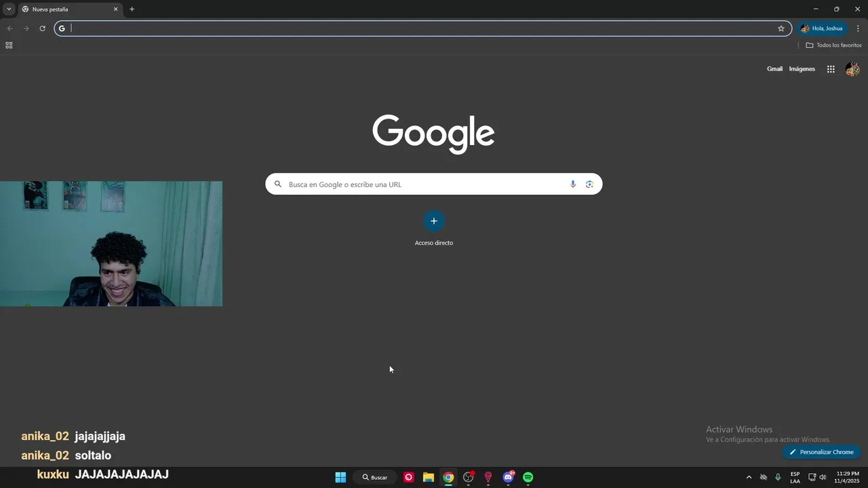Open the red circle app in taskbar
Image resolution: width=868 pixels, height=488 pixels.
(x=409, y=477)
